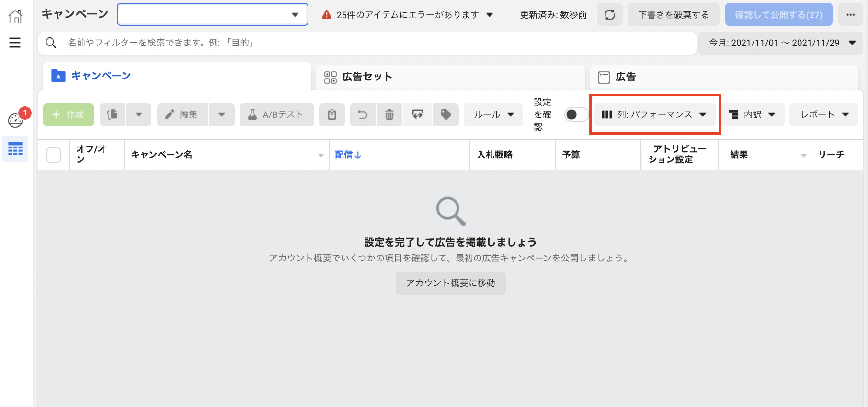This screenshot has width=868, height=407.
Task: Check the select-all checkbox in table header
Action: (54, 155)
